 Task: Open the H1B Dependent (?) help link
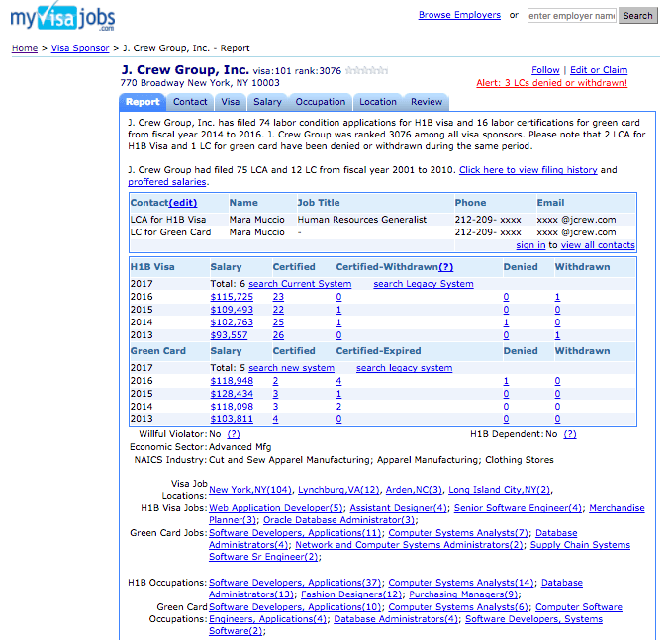point(570,434)
